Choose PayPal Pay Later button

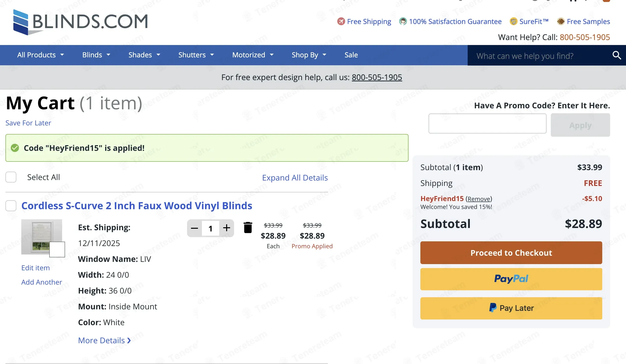coord(511,308)
